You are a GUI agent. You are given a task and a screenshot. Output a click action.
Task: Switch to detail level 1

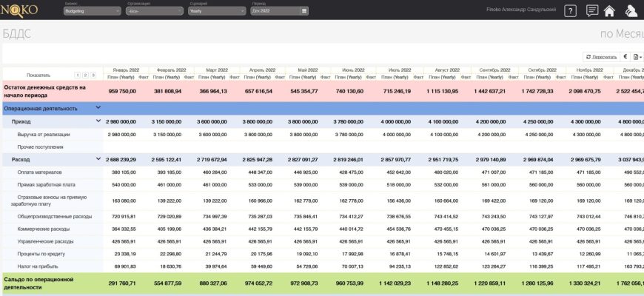coord(78,75)
